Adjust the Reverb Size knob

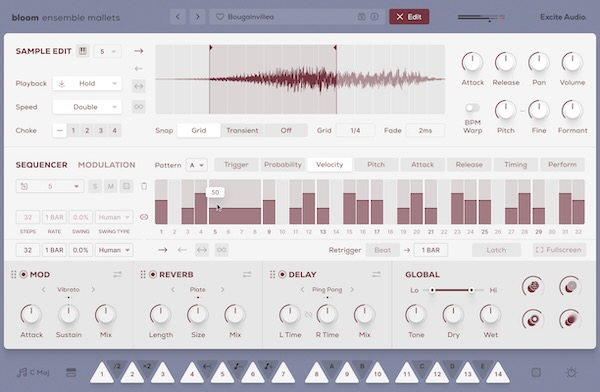point(197,315)
